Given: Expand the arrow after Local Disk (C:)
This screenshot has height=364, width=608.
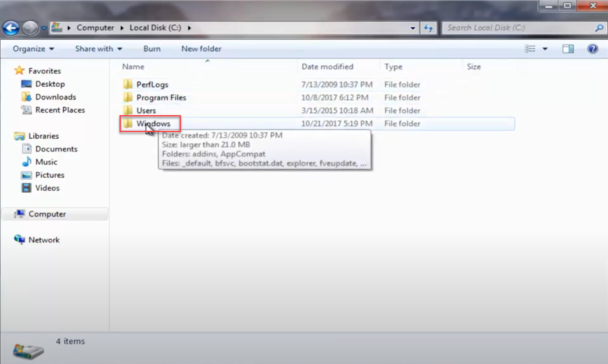Looking at the screenshot, I should click(189, 28).
